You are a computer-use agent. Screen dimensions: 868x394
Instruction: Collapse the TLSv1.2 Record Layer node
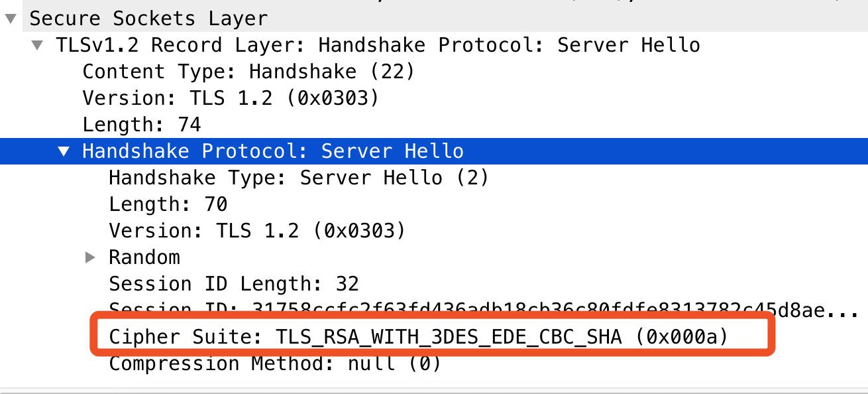pos(36,44)
